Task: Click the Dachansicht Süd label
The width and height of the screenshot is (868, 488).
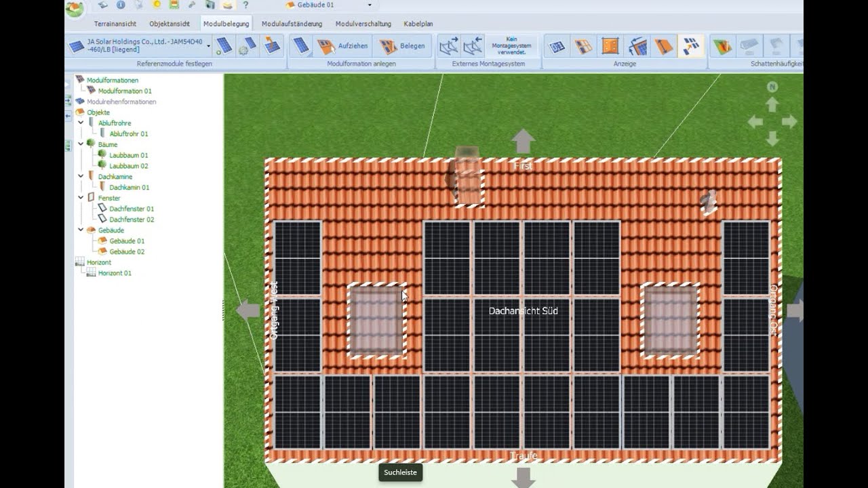Action: 523,311
